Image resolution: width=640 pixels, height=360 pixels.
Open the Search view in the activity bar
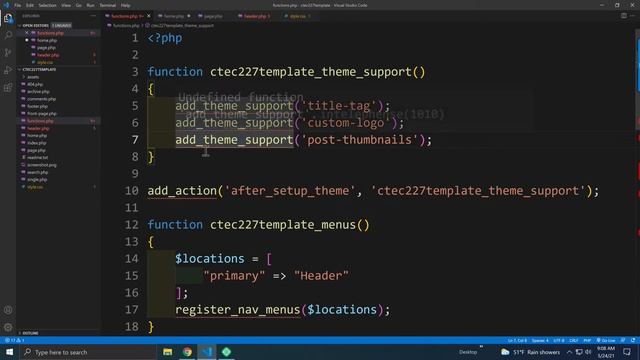pos(8,36)
